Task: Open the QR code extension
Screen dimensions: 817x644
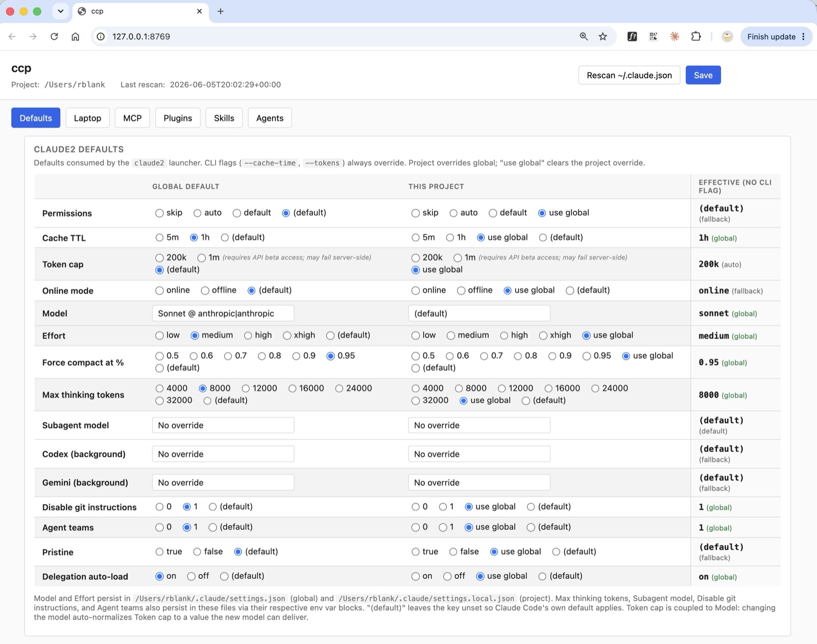Action: [x=653, y=37]
